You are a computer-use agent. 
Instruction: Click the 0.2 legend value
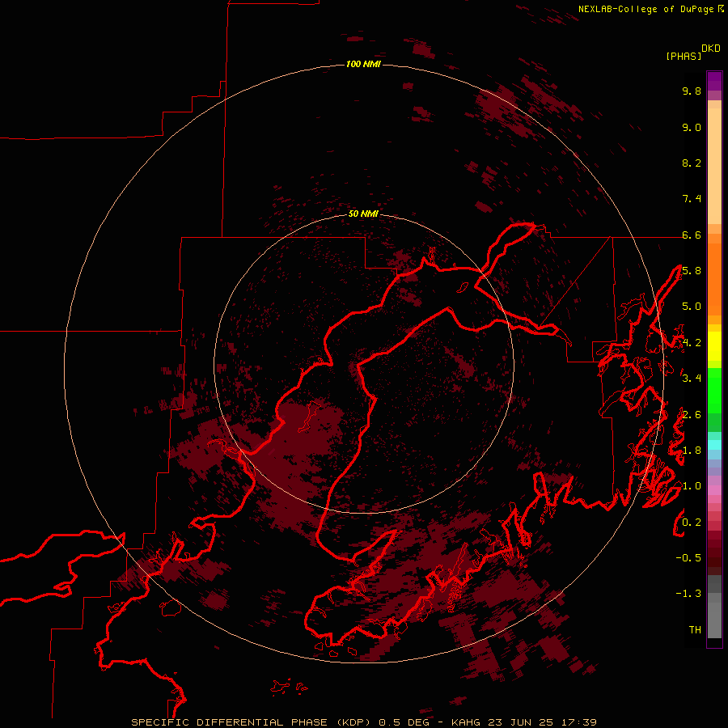692,523
